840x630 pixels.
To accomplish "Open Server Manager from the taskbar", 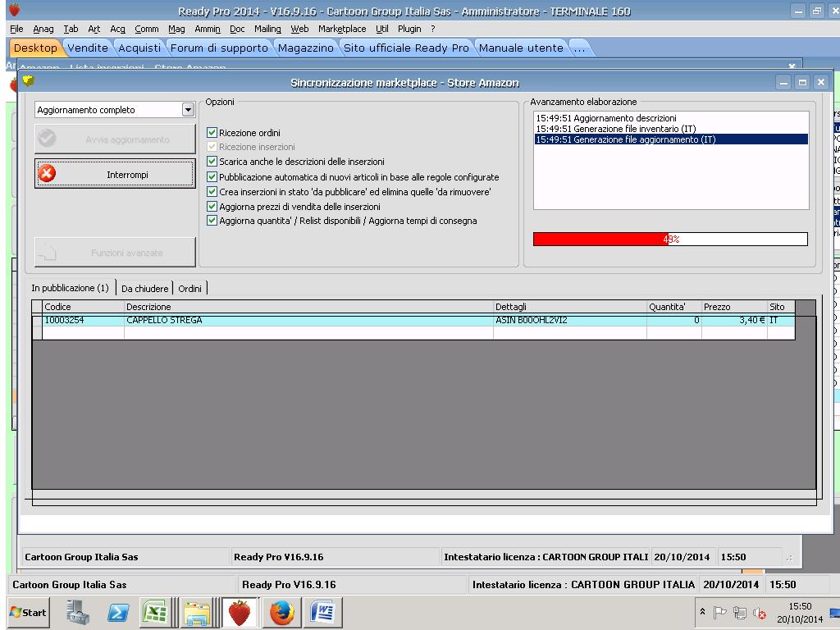I will click(x=78, y=612).
